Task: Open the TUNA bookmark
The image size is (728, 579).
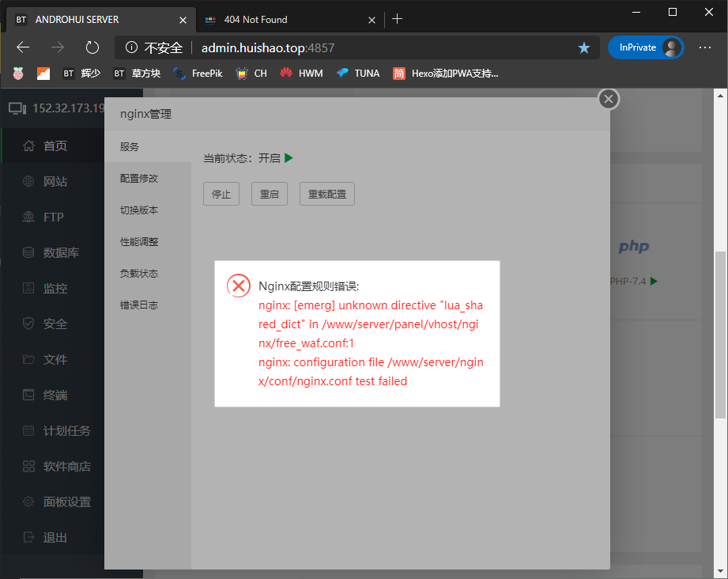Action: 358,74
